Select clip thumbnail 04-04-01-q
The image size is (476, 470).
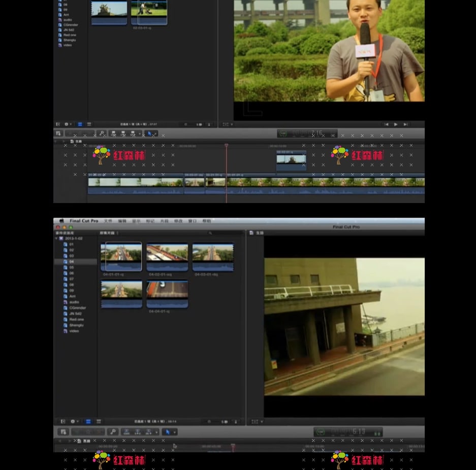pos(167,294)
